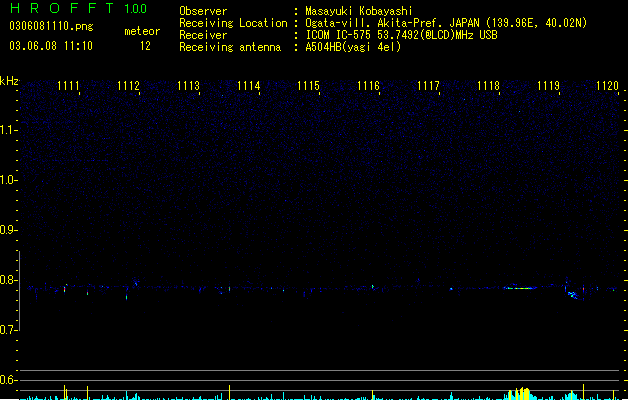Click the 0.8 kHz axis label

tap(8, 280)
